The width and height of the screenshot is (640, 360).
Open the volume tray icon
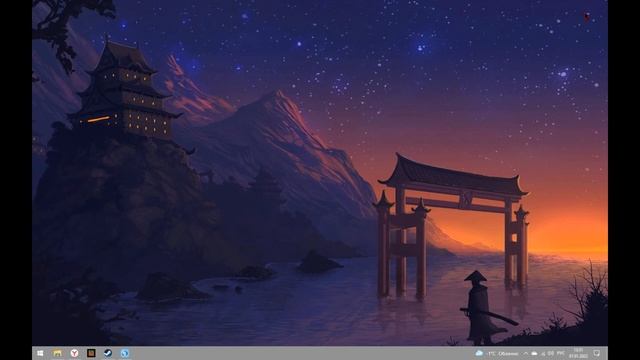pos(551,353)
